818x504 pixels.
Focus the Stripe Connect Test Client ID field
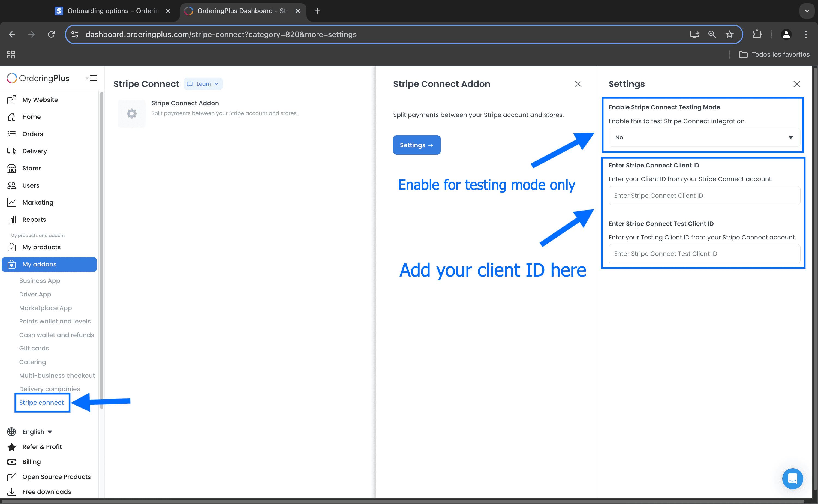[704, 254]
